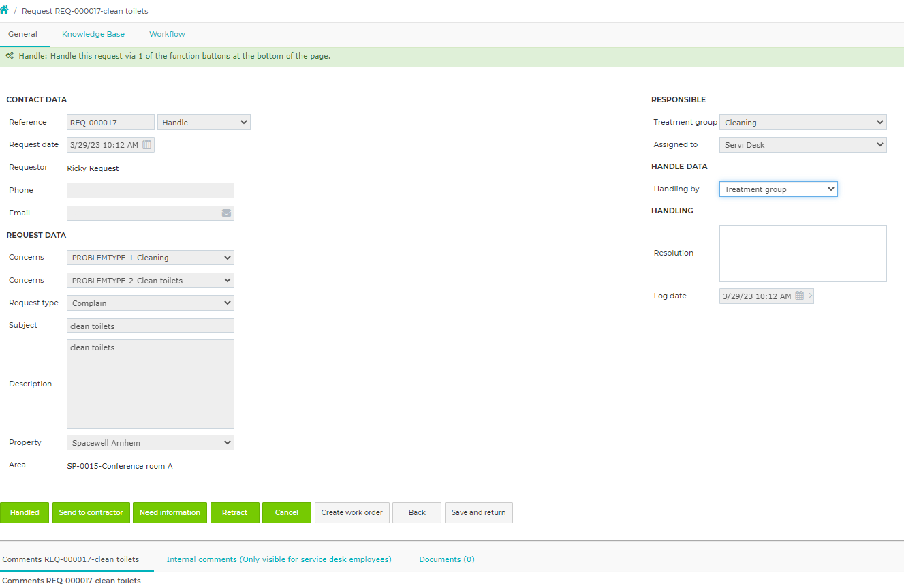Open the Log date calendar icon

[x=800, y=296]
